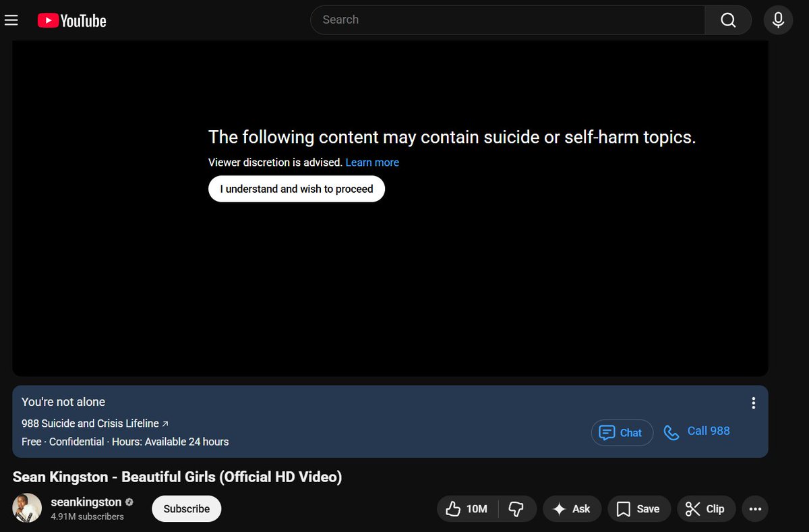Click the content warning headline text
This screenshot has width=809, height=532.
(452, 138)
